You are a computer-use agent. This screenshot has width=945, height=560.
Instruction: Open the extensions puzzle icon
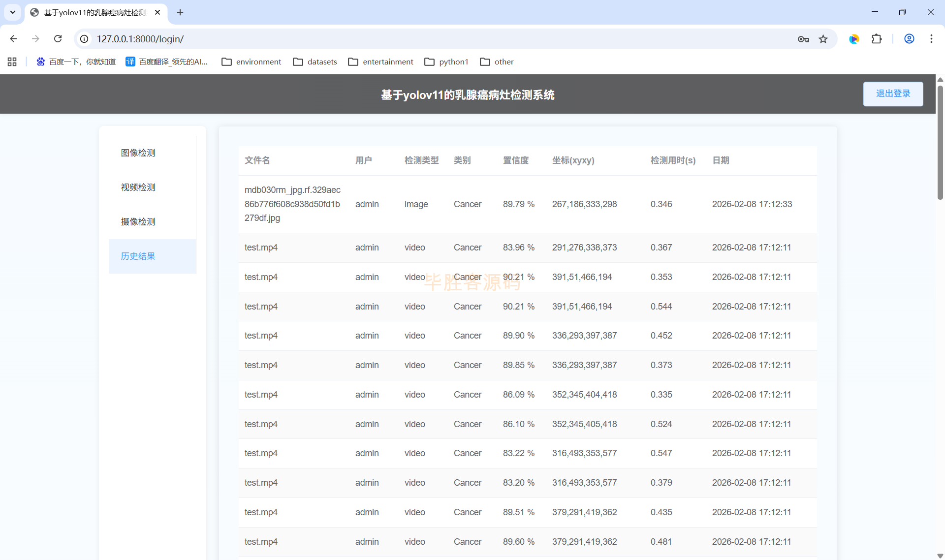pyautogui.click(x=877, y=39)
